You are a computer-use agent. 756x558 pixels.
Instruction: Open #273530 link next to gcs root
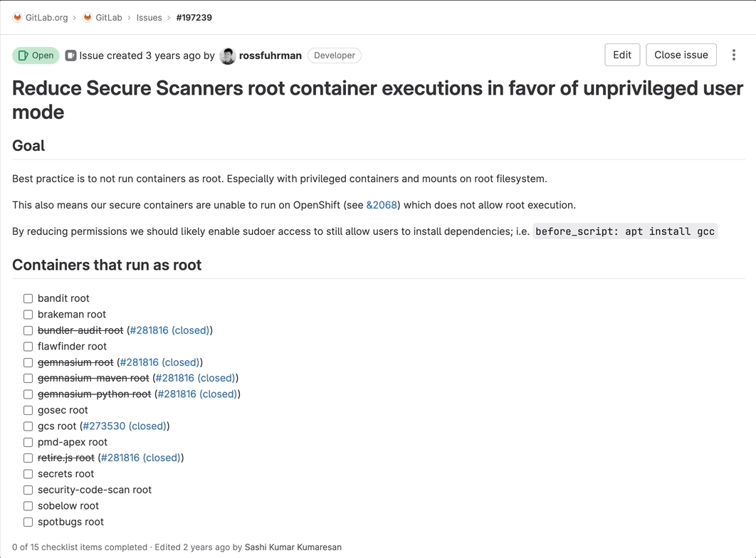(x=125, y=426)
